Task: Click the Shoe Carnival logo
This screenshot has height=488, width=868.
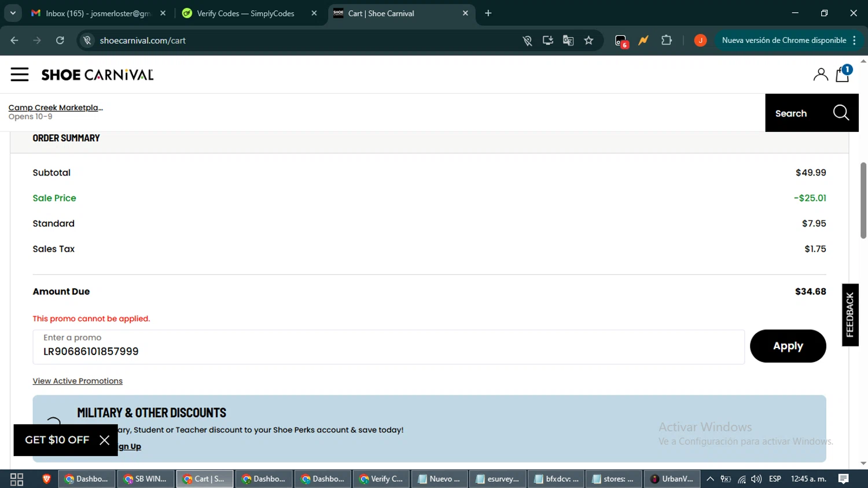Action: tap(97, 75)
